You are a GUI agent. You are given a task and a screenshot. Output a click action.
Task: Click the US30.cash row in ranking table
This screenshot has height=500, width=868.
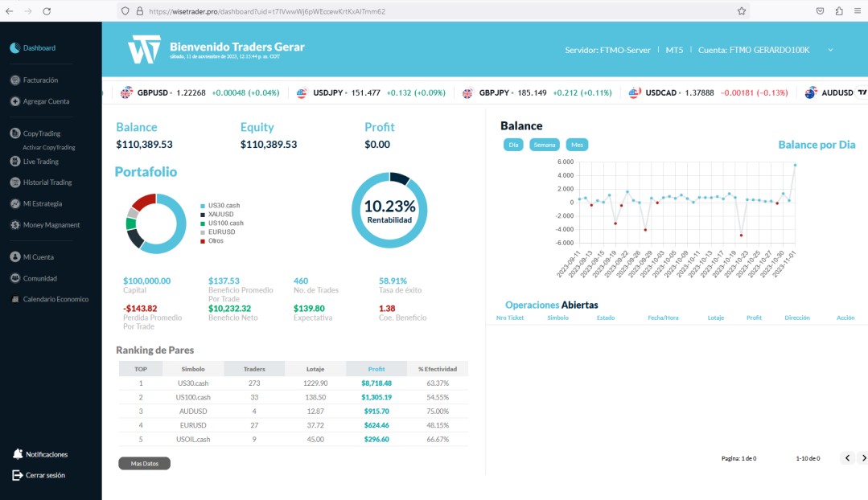click(294, 383)
